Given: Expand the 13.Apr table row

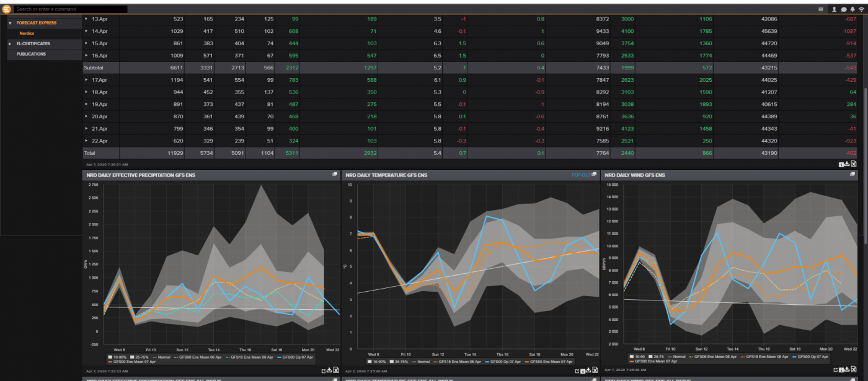Looking at the screenshot, I should [87, 19].
